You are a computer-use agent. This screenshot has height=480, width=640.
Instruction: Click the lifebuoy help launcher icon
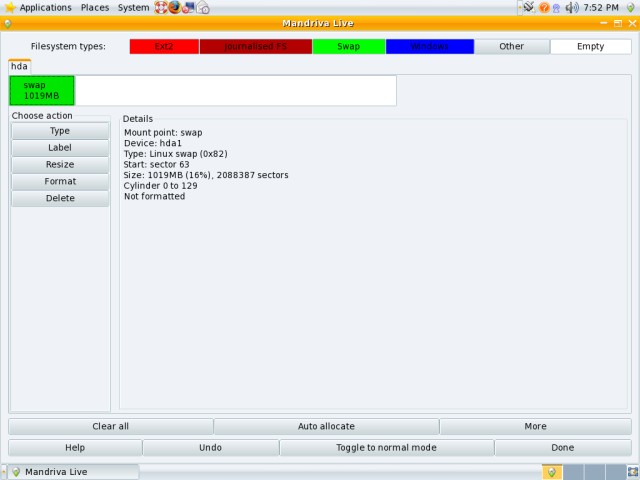[160, 7]
